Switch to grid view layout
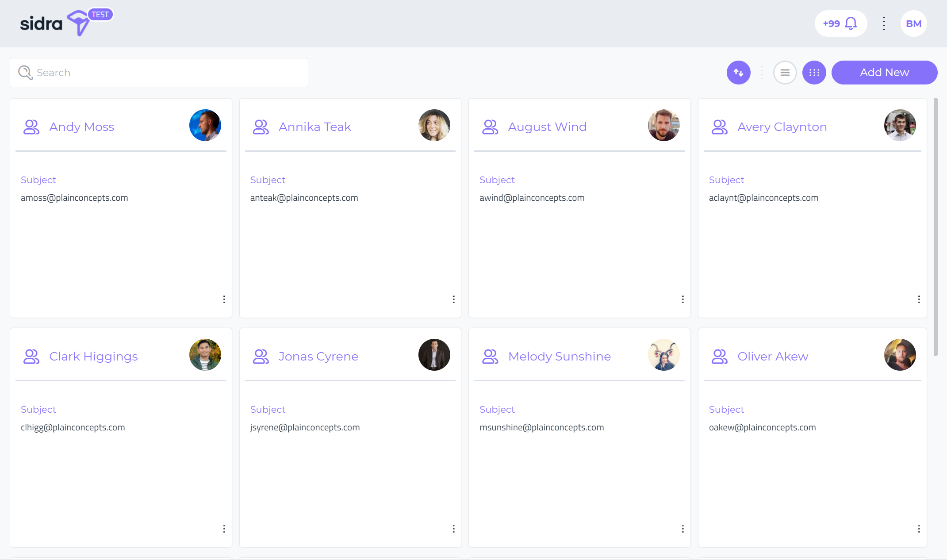This screenshot has width=947, height=560. [814, 73]
